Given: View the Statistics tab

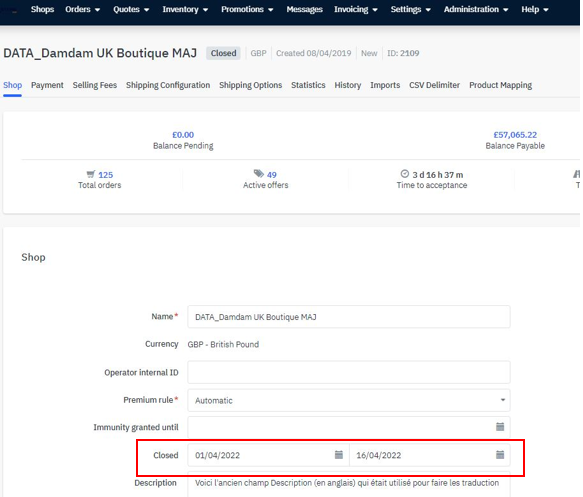Looking at the screenshot, I should click(308, 85).
